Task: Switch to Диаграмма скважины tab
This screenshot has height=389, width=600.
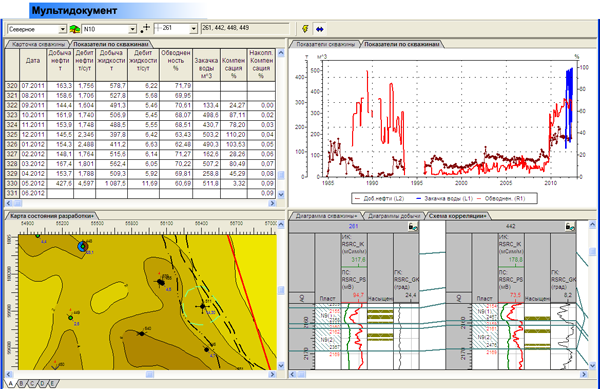Action: click(326, 216)
